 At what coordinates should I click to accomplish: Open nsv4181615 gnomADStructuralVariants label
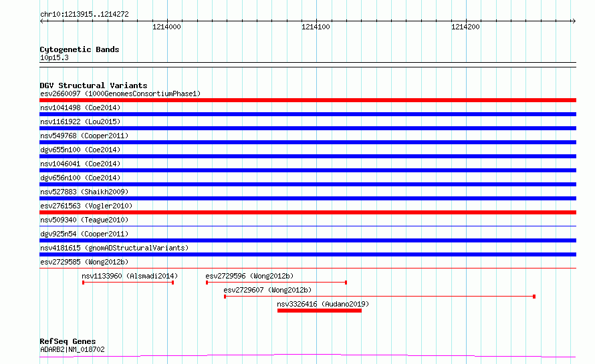114,248
